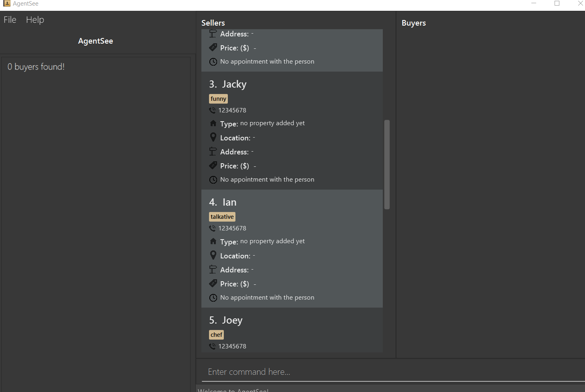The width and height of the screenshot is (585, 392).
Task: Click Jacky's Price tag icon
Action: tap(213, 165)
